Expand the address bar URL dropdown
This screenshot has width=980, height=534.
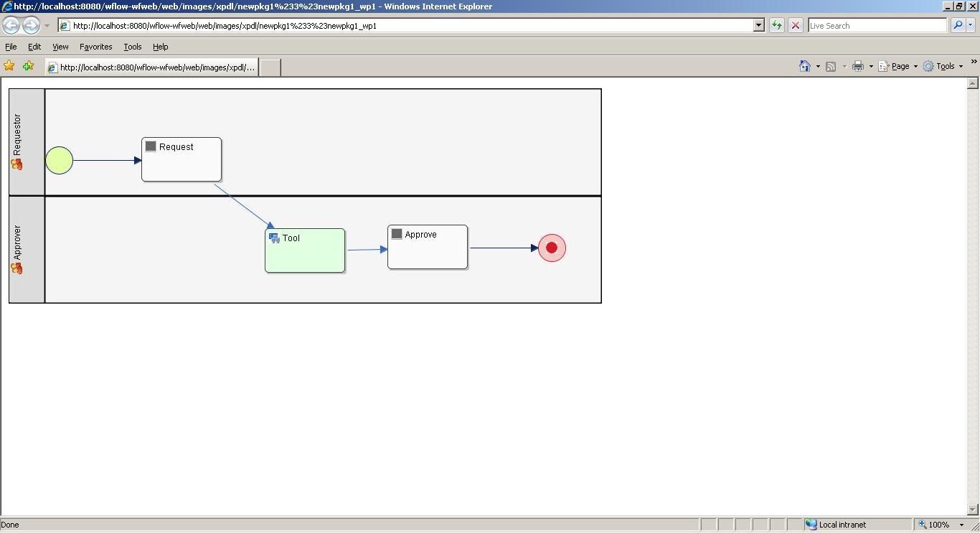(x=759, y=25)
